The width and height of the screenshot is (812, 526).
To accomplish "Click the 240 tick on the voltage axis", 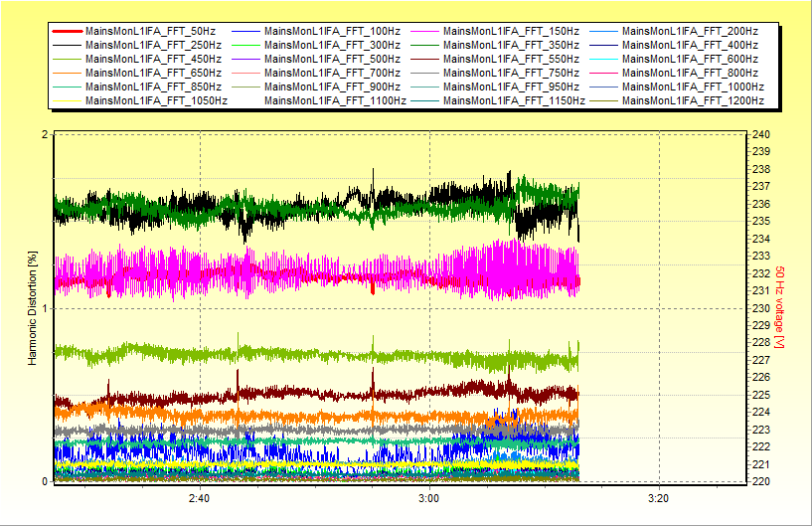I will (x=760, y=135).
